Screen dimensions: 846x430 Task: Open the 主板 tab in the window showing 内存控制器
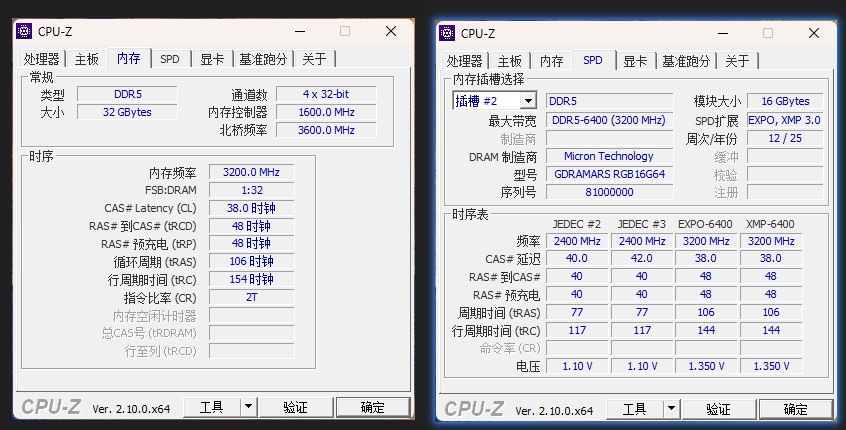(87, 59)
